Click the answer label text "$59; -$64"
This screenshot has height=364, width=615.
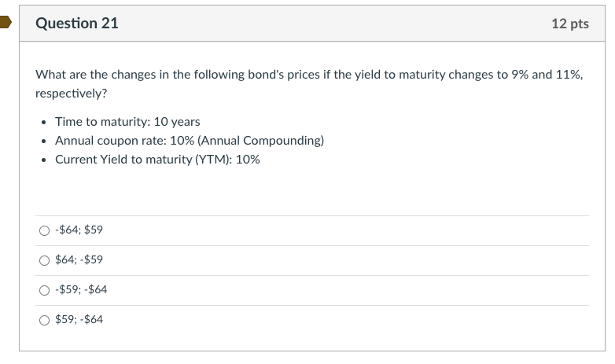pyautogui.click(x=79, y=320)
